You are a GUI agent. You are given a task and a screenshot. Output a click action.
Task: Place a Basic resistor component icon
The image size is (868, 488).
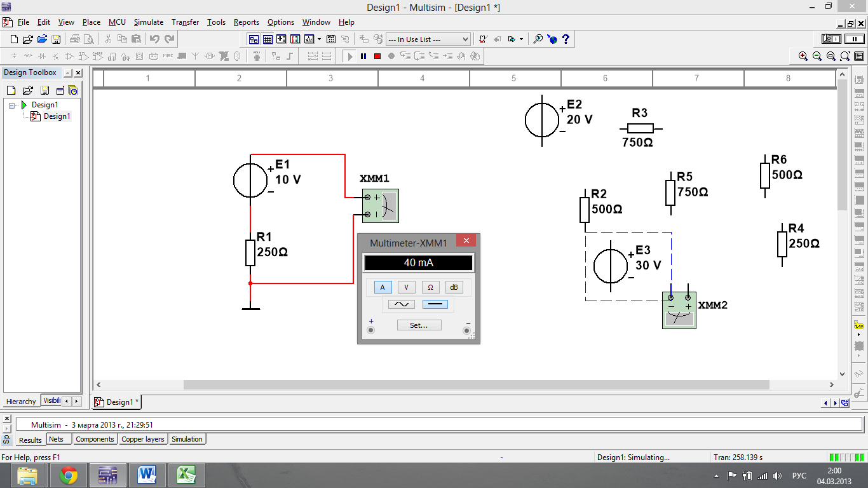pos(28,56)
